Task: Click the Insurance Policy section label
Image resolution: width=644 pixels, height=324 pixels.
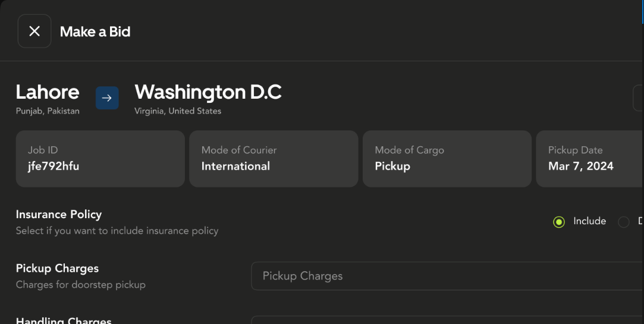Action: [59, 215]
